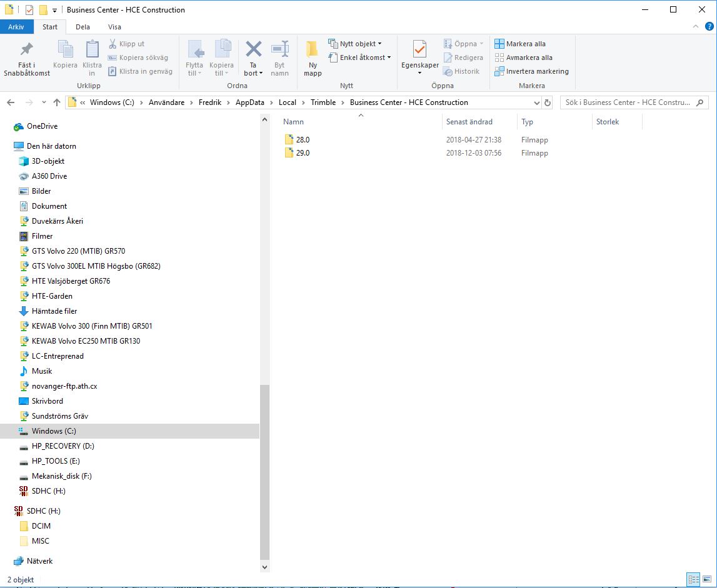
Task: Click Fredrik in the address path
Action: pyautogui.click(x=210, y=102)
